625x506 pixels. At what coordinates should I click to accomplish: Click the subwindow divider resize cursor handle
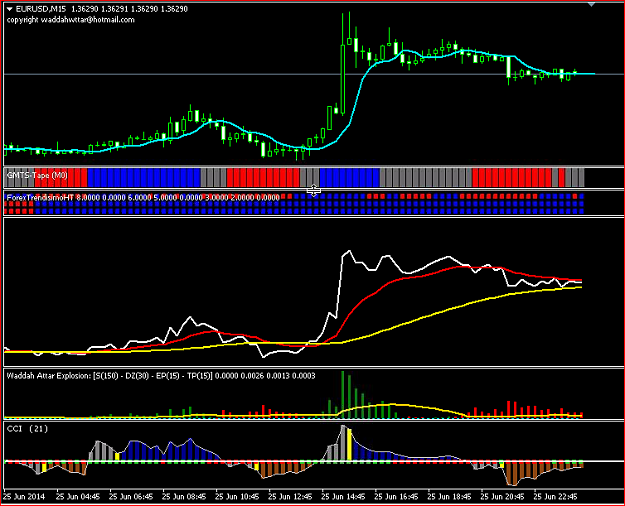point(314,191)
